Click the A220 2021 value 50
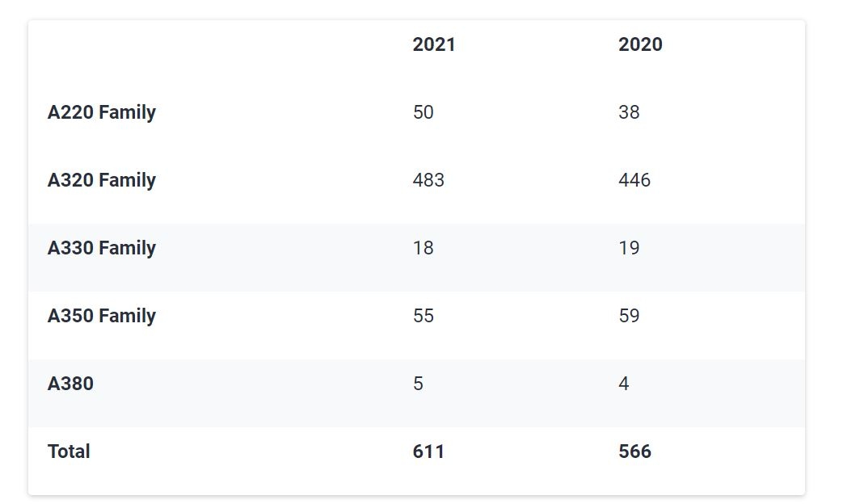Image resolution: width=843 pixels, height=504 pixels. [x=423, y=112]
